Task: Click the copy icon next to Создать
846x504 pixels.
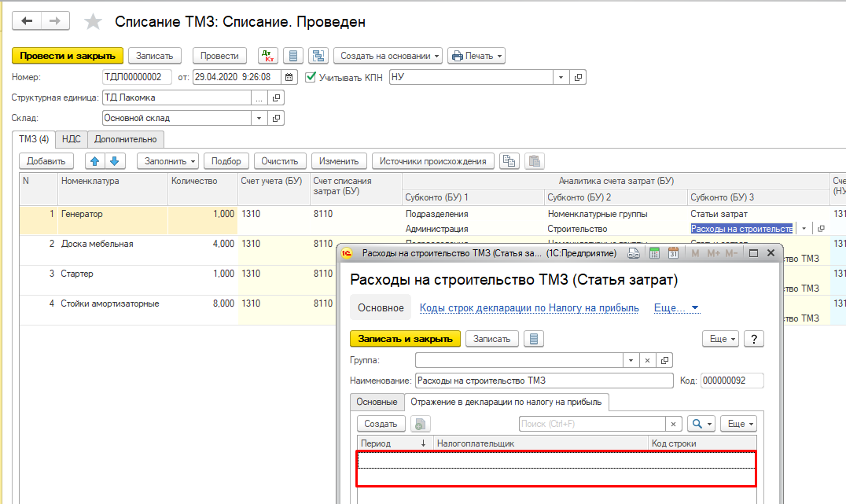Action: pyautogui.click(x=421, y=424)
